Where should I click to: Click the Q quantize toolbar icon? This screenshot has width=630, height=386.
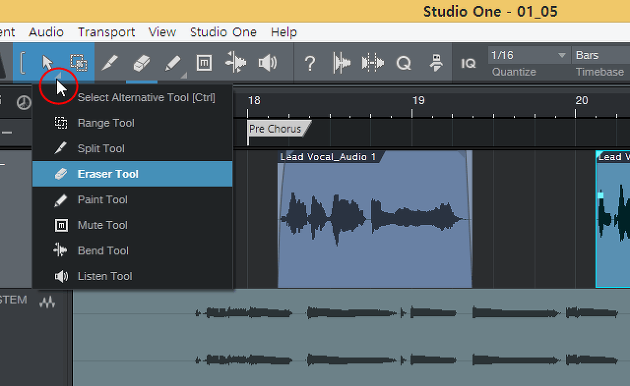coord(404,63)
